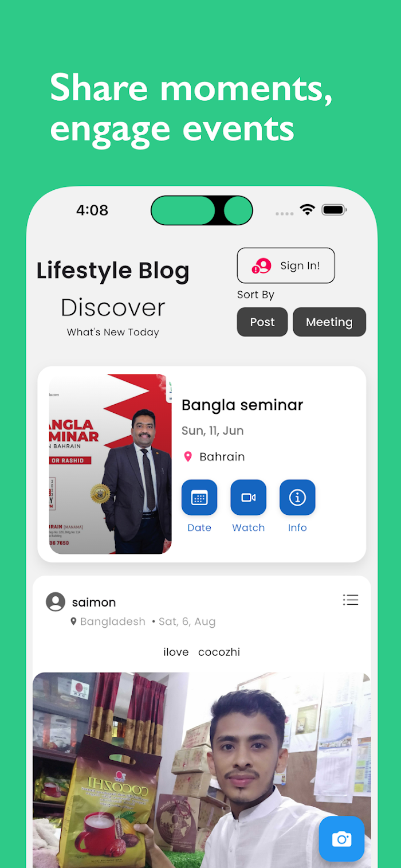Open the Bangla seminar poster thumbnail

tap(110, 464)
